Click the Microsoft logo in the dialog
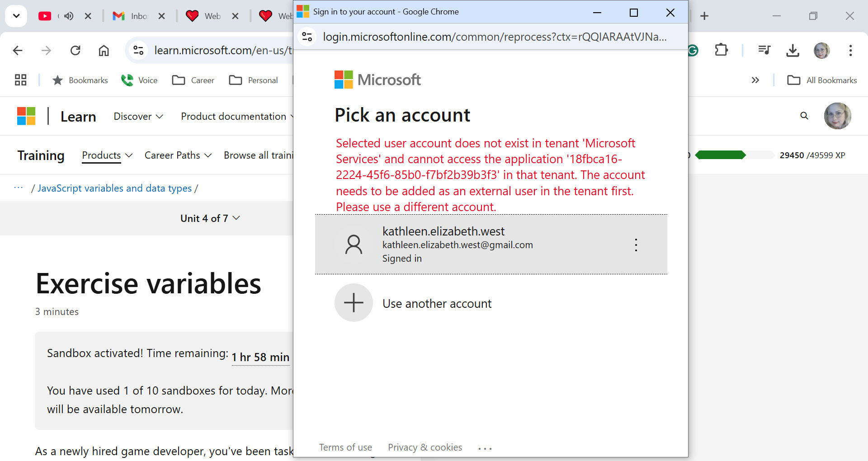 pos(378,80)
